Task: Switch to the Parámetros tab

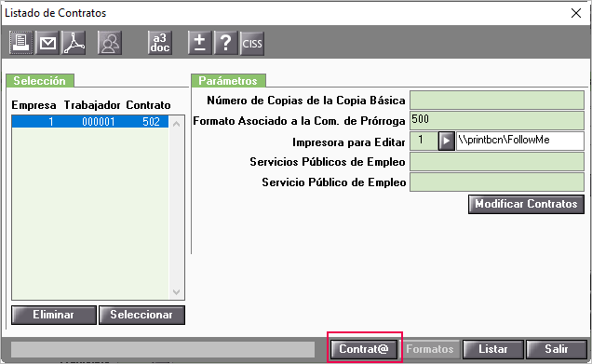Action: tap(228, 81)
